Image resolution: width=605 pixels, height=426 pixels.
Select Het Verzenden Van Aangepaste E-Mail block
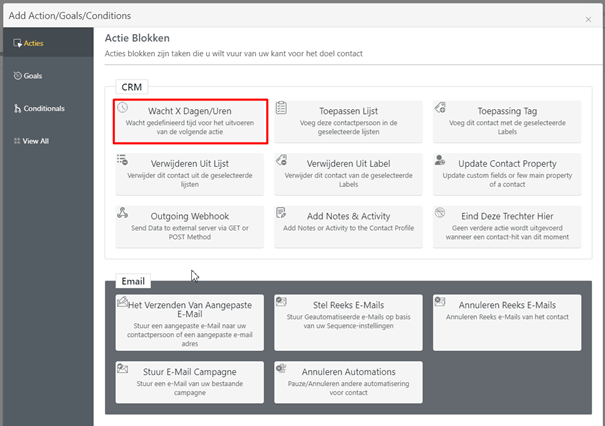189,322
